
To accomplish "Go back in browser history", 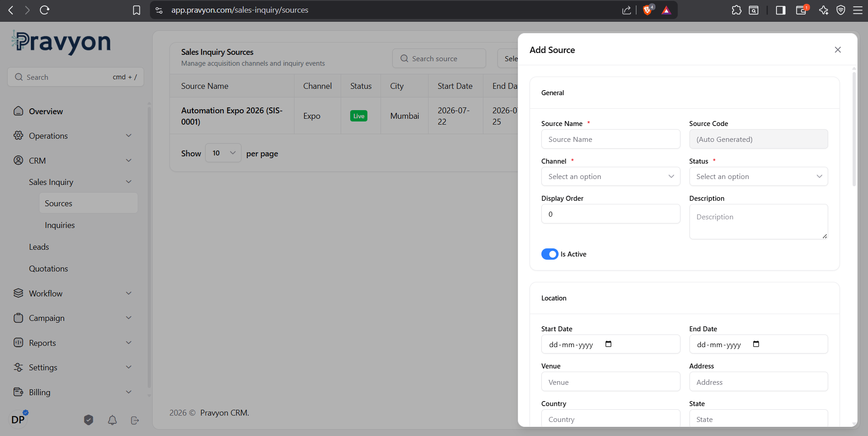I will coord(11,10).
